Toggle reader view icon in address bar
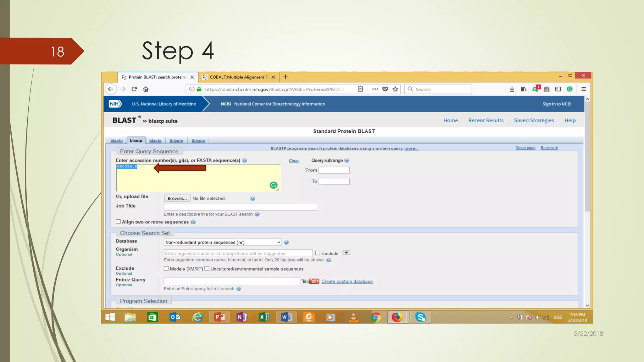Viewport: 644px width, 362px height. click(360, 89)
